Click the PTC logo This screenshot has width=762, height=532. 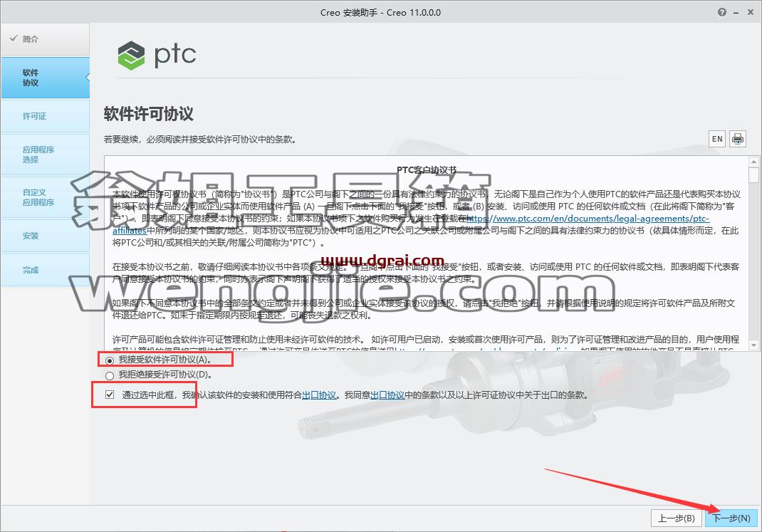point(157,55)
